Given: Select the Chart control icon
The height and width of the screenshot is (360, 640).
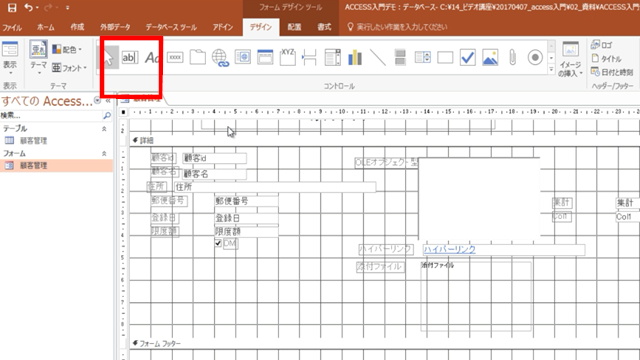Looking at the screenshot, I should [355, 58].
